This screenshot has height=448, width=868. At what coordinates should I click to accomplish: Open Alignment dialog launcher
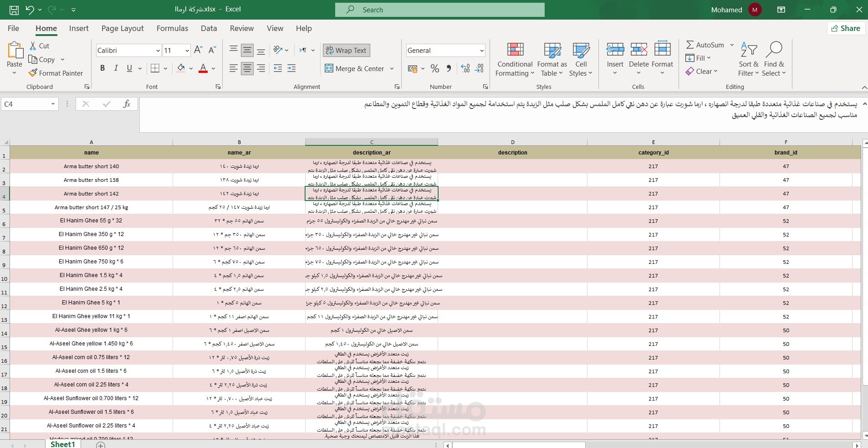397,87
